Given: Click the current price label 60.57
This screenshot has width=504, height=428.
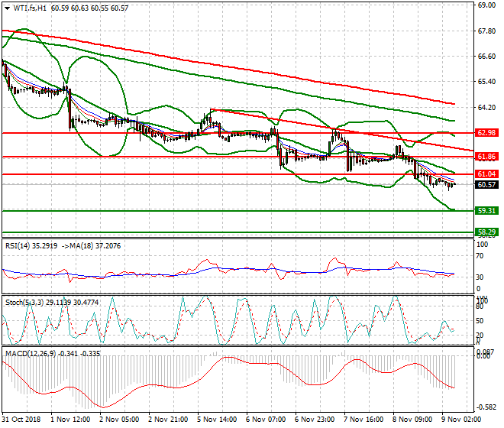Looking at the screenshot, I should (x=486, y=185).
